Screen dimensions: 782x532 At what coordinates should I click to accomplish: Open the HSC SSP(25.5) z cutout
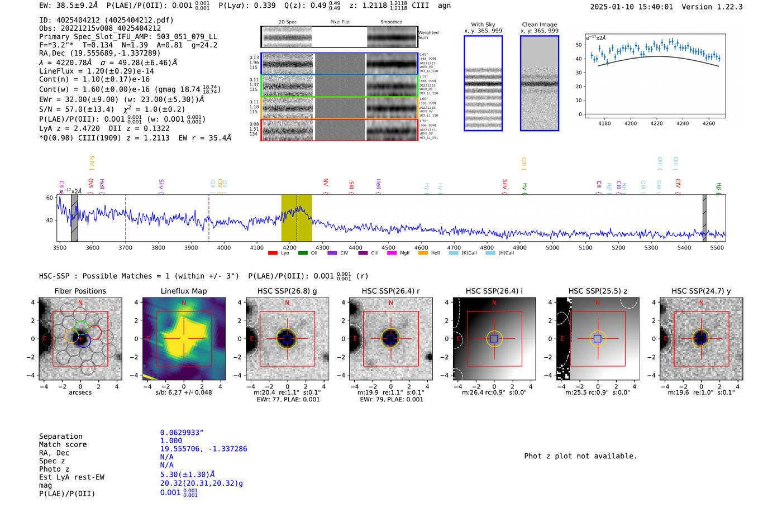pyautogui.click(x=598, y=339)
